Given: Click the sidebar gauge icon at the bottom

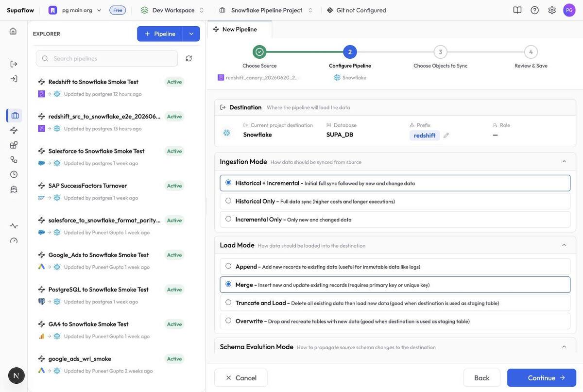Looking at the screenshot, I should point(14,240).
